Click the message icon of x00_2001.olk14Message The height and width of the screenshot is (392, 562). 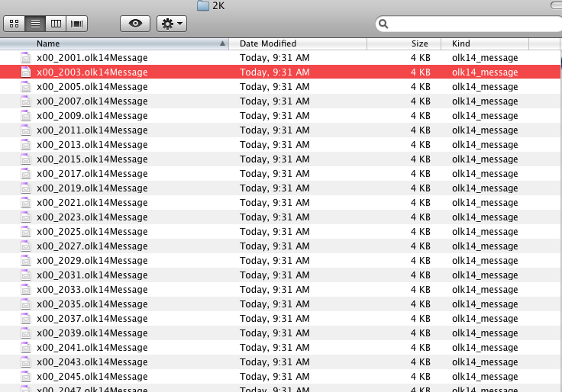(26, 57)
